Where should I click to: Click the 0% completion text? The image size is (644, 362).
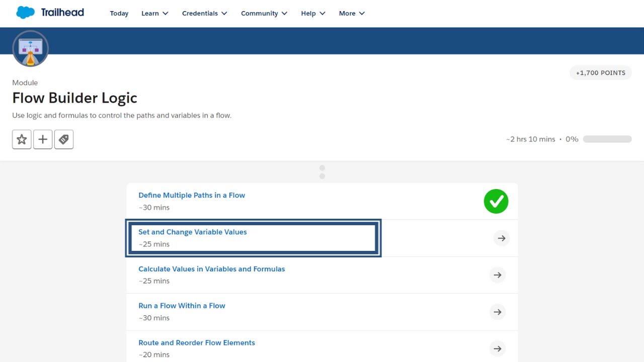point(572,139)
